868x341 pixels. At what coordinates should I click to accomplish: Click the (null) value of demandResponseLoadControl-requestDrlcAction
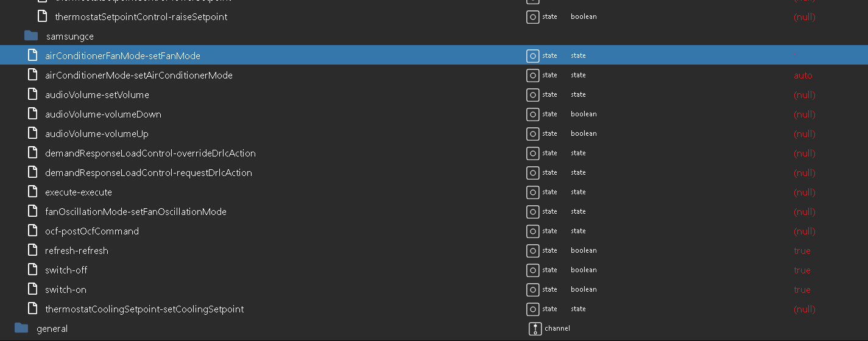click(x=805, y=173)
